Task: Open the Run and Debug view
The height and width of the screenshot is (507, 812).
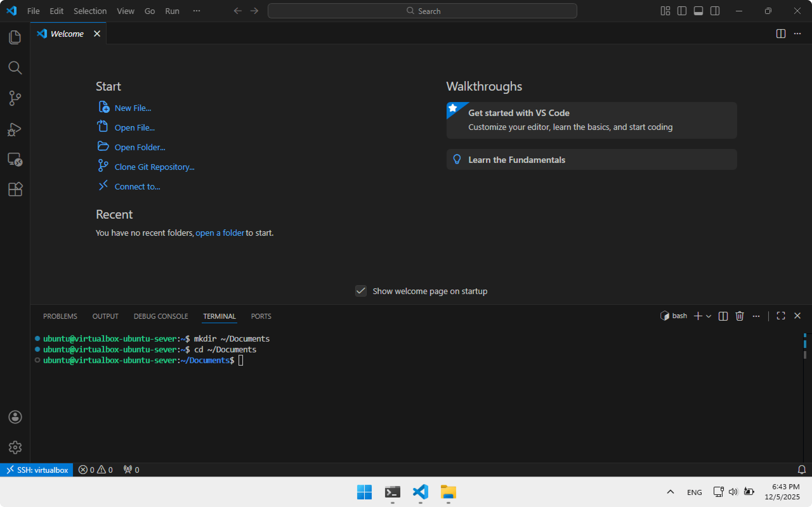Action: [15, 129]
